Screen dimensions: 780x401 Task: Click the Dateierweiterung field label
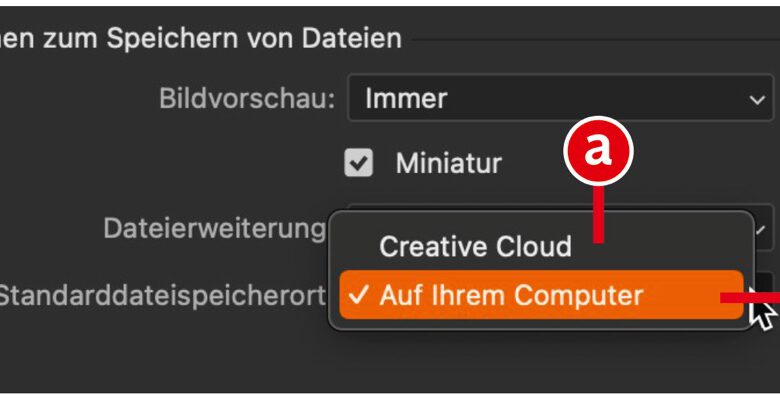(x=214, y=229)
